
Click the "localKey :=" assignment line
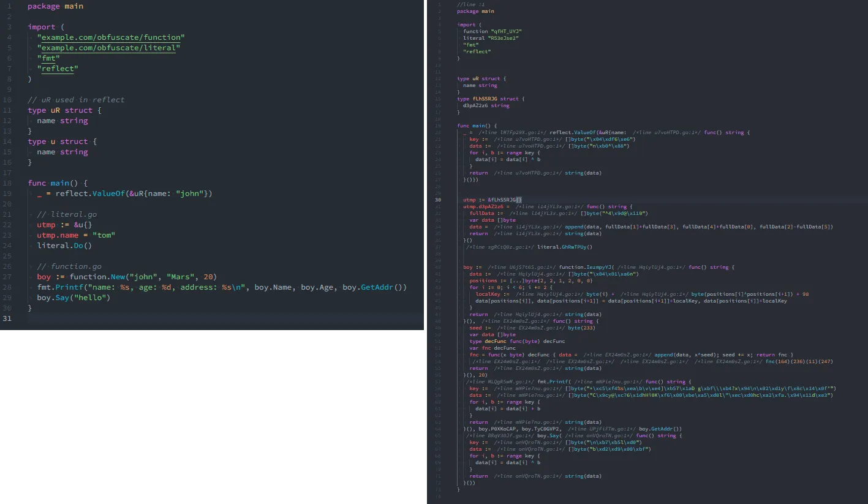coord(642,294)
